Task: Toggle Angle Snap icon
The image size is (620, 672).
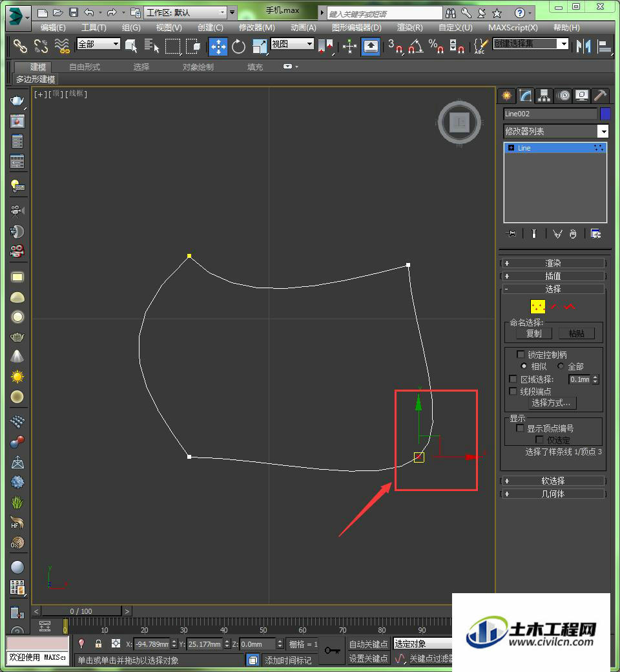Action: (416, 46)
